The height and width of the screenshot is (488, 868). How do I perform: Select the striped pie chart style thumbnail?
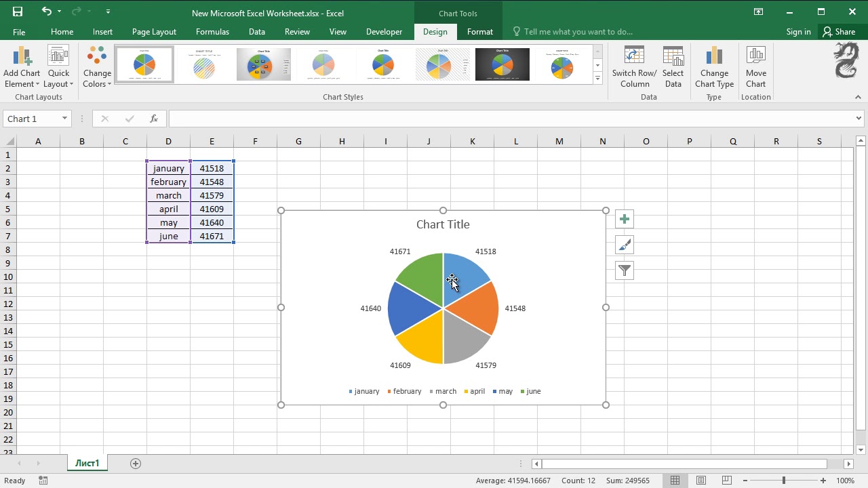point(204,64)
